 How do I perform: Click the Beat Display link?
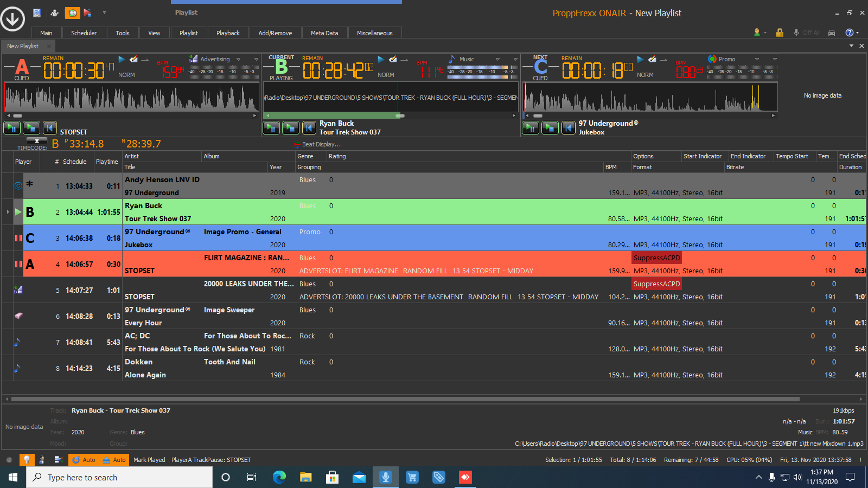pyautogui.click(x=321, y=144)
